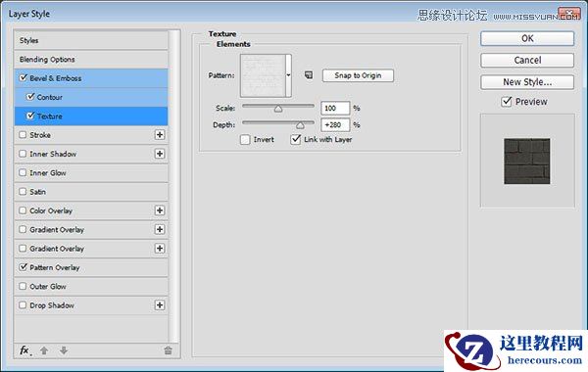
Task: Click the OK button
Action: point(527,38)
